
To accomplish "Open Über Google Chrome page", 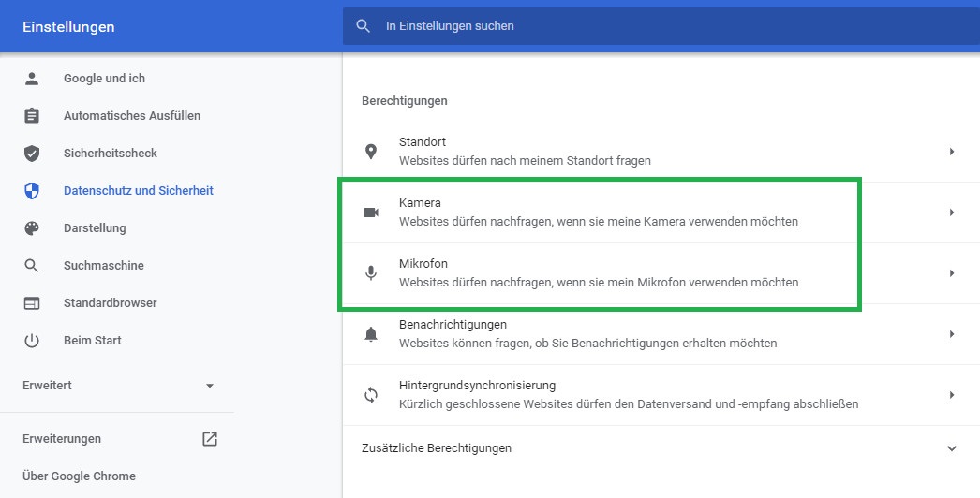I will [x=79, y=476].
